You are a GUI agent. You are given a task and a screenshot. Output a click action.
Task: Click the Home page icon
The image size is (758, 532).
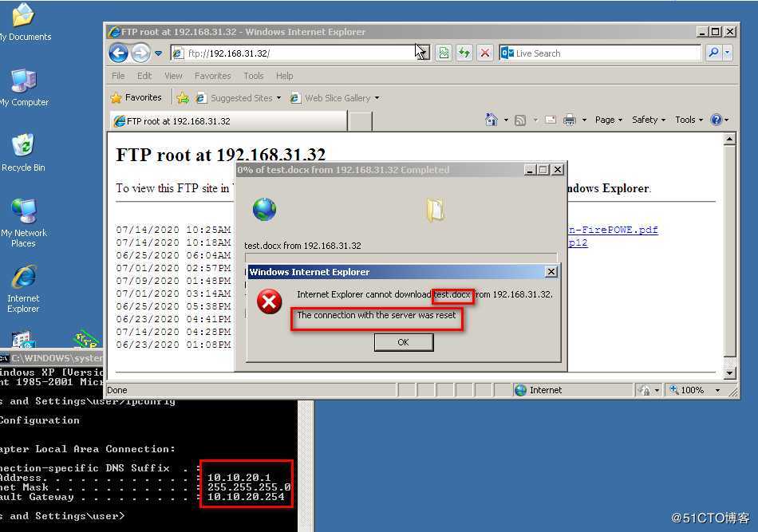tap(492, 120)
